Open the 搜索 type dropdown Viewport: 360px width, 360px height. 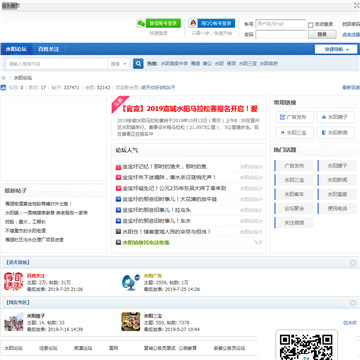119,64
